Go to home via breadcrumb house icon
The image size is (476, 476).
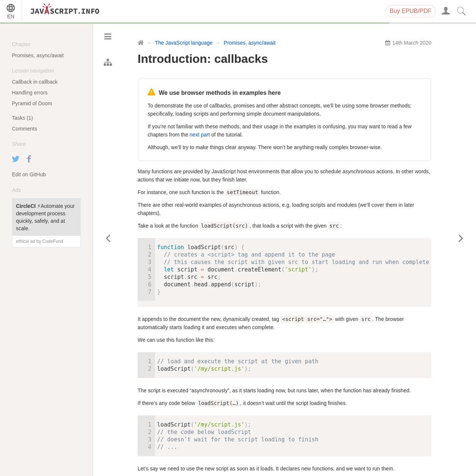coord(140,43)
